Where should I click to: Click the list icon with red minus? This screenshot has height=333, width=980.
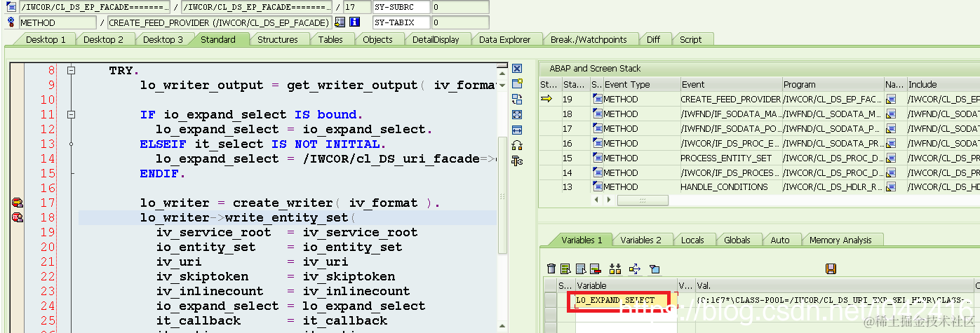[x=595, y=269]
